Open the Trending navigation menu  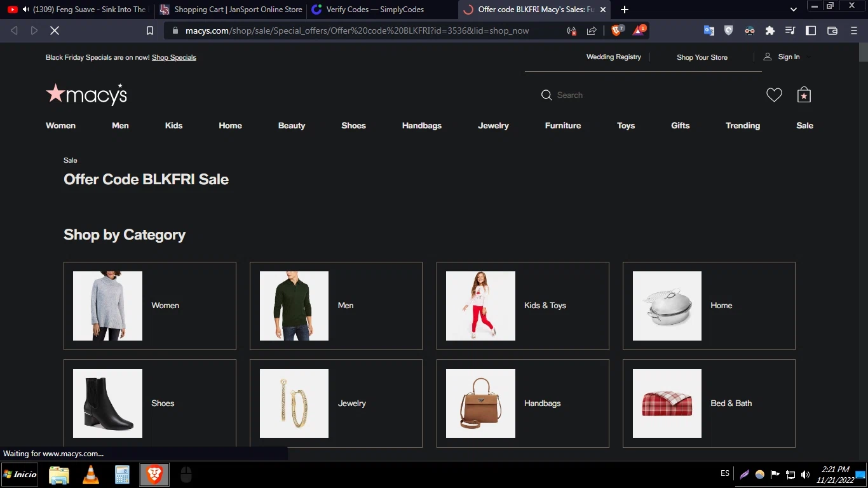click(743, 126)
